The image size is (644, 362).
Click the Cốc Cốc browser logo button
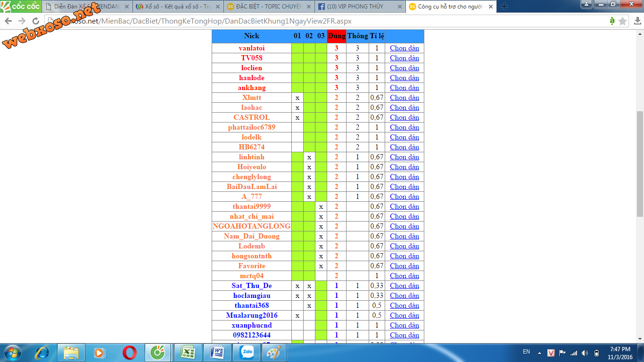tap(21, 6)
